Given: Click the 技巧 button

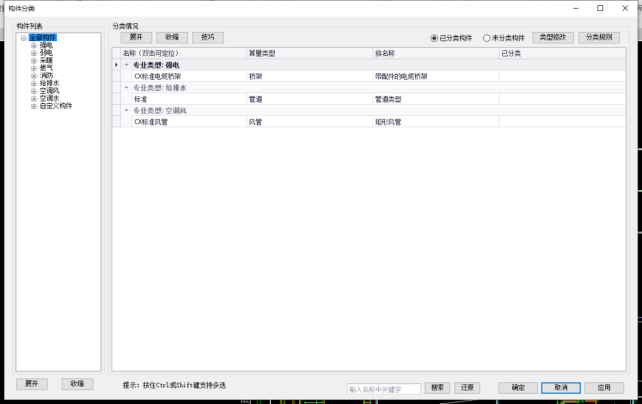Looking at the screenshot, I should point(207,37).
